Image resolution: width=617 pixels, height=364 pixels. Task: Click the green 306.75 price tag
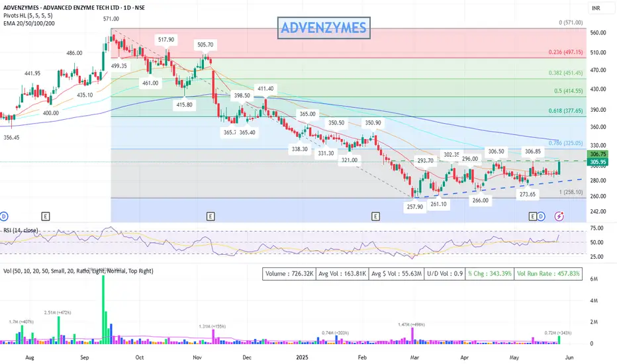point(598,154)
